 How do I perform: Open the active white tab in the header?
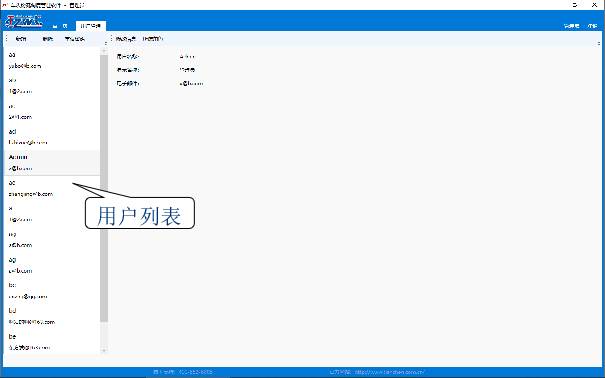click(x=91, y=26)
